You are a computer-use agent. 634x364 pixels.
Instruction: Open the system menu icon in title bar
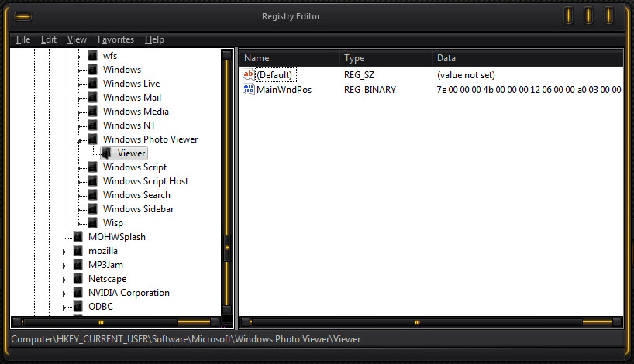pyautogui.click(x=23, y=16)
